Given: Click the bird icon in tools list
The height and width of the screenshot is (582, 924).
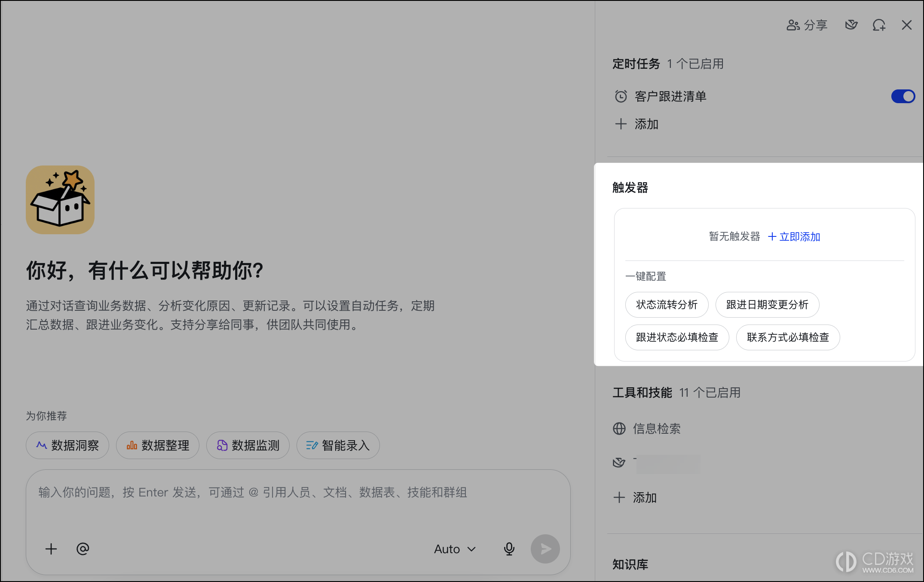Looking at the screenshot, I should tap(619, 463).
